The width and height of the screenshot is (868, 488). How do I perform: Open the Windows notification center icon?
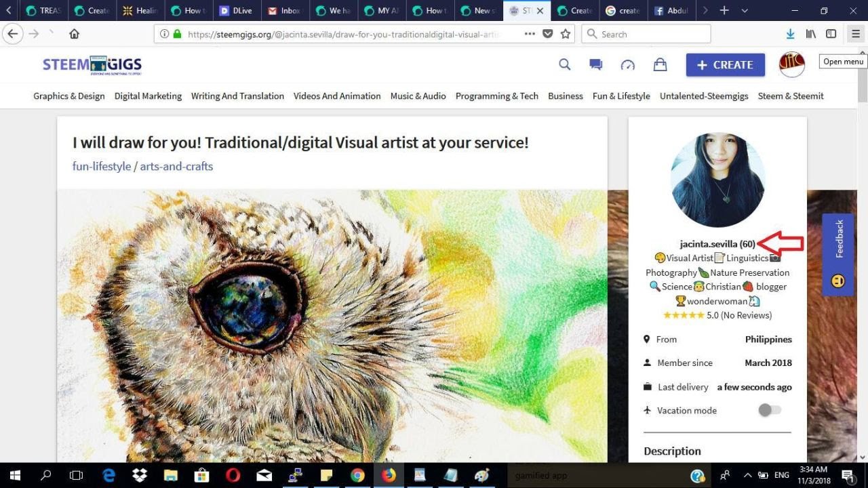point(848,475)
